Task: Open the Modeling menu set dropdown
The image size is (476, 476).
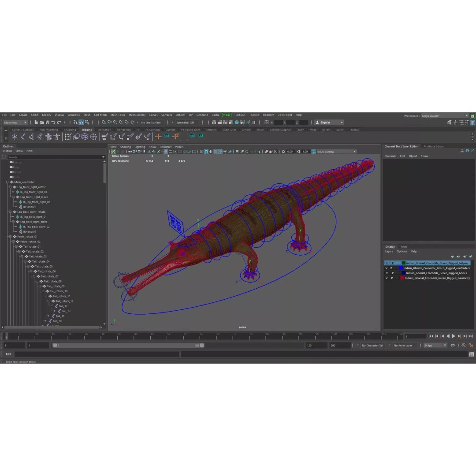Action: (15, 123)
